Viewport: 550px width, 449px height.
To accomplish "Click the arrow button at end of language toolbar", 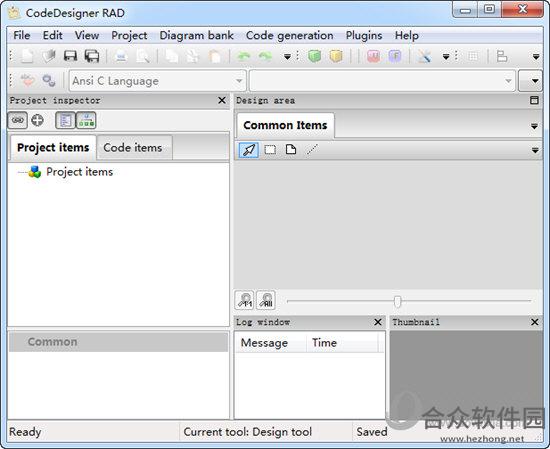I will tap(530, 81).
